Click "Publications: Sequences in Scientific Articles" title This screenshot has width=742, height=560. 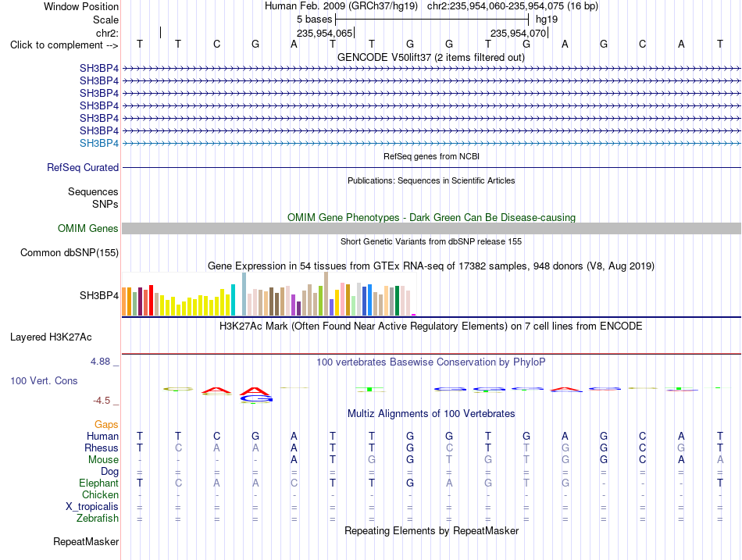431,181
